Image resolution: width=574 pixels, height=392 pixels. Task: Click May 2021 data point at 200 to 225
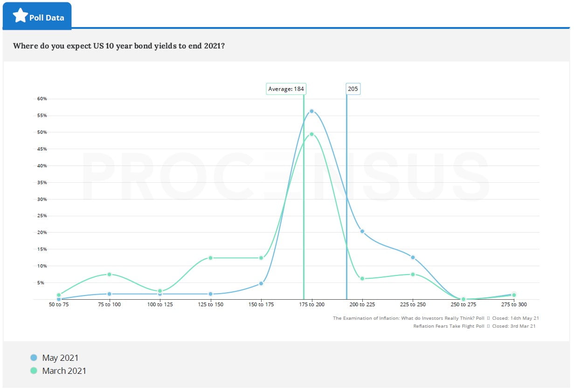[362, 231]
